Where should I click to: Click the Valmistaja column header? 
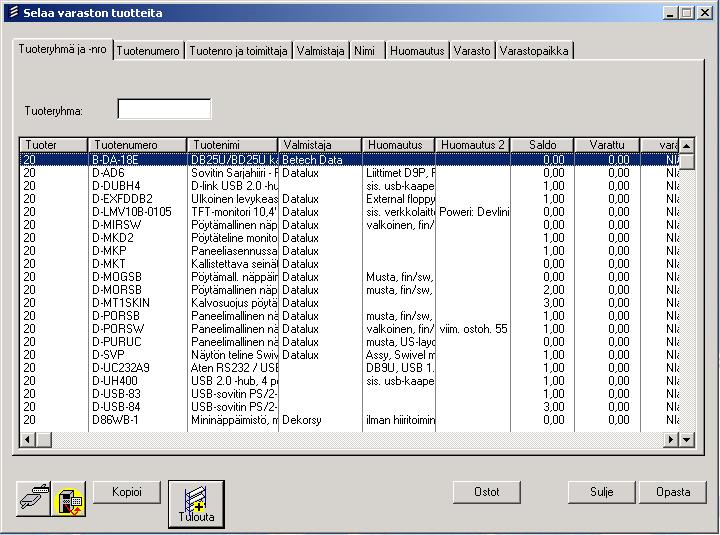tap(320, 145)
